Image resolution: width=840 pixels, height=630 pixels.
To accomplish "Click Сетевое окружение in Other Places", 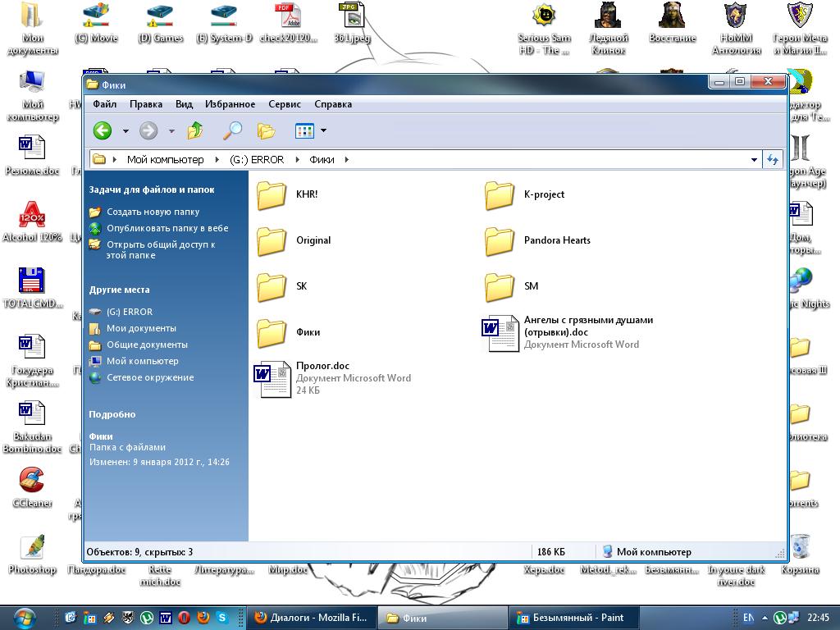I will [150, 377].
